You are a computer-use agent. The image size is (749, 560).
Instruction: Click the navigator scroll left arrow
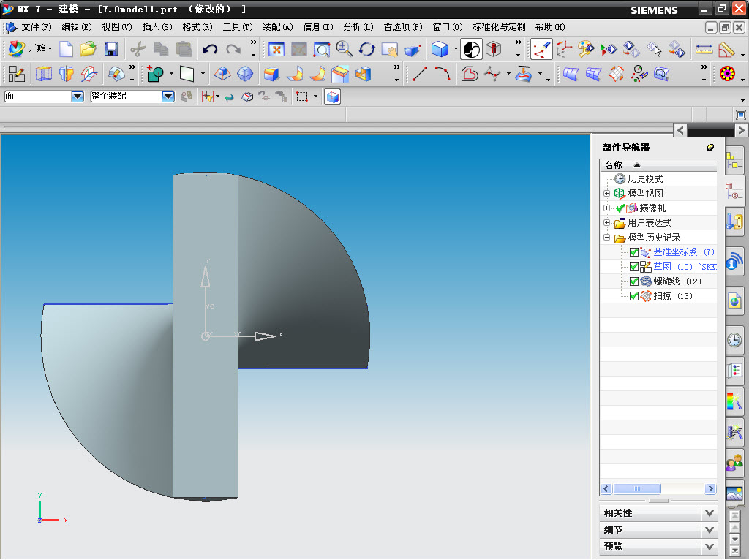[606, 489]
